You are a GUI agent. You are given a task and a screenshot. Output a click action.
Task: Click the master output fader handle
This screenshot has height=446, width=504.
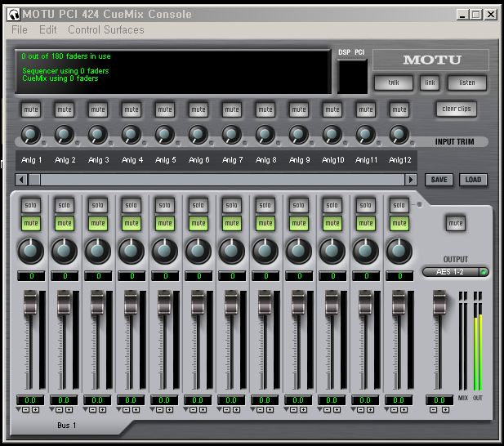click(439, 304)
